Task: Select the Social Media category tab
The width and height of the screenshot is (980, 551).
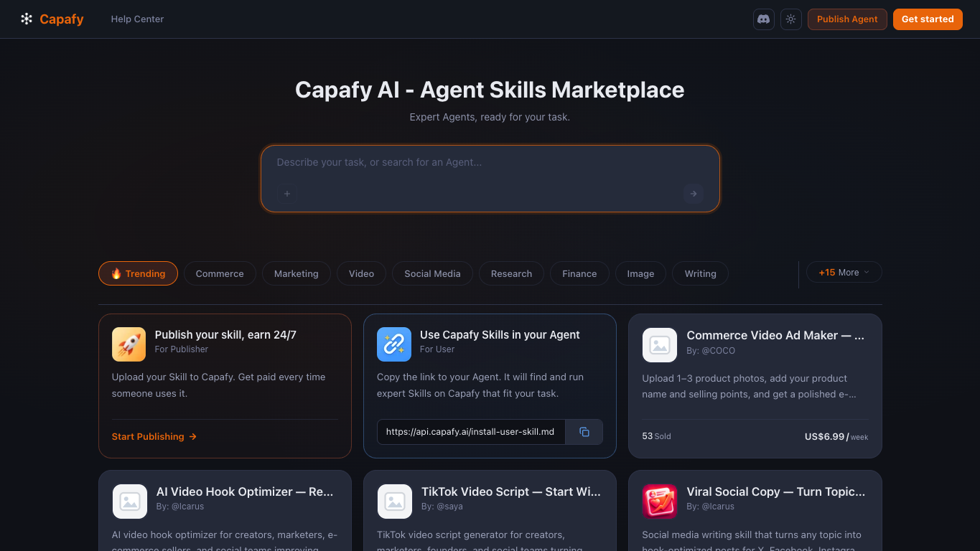Action: 432,273
